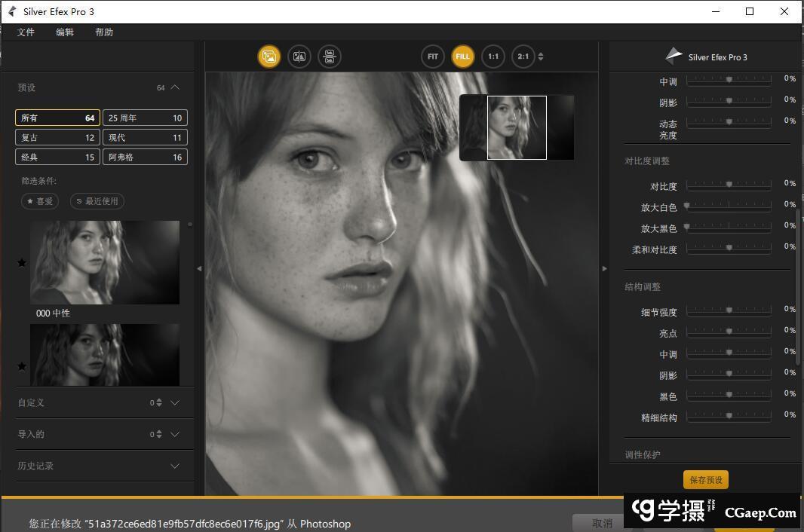Toggle the 喜爱 favorites filter
The image size is (804, 532).
40,201
